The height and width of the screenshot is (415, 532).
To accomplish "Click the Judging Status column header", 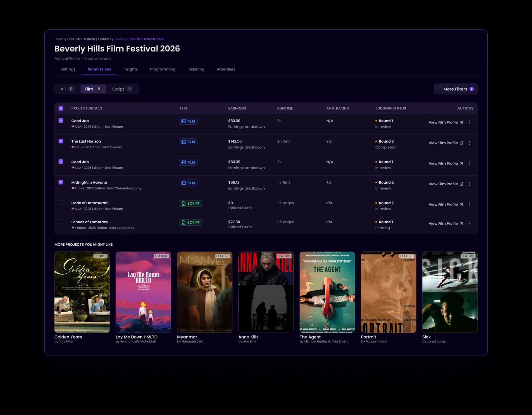I will (390, 108).
